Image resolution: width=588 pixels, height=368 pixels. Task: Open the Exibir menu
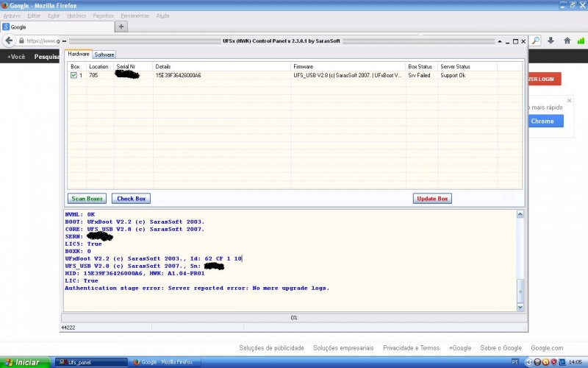54,15
